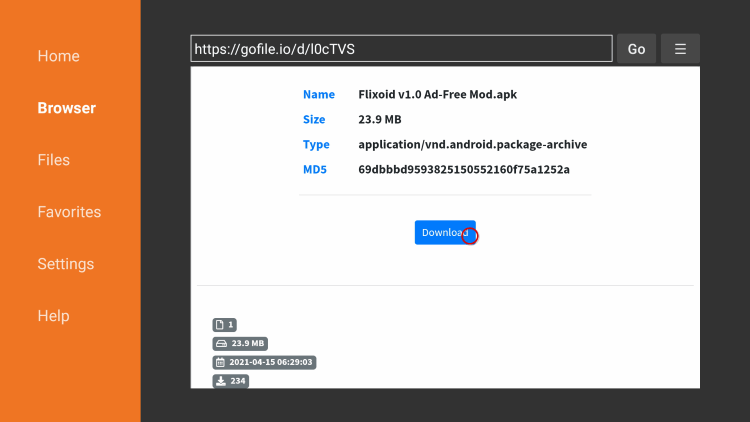Open the hamburger menu icon

[x=680, y=49]
